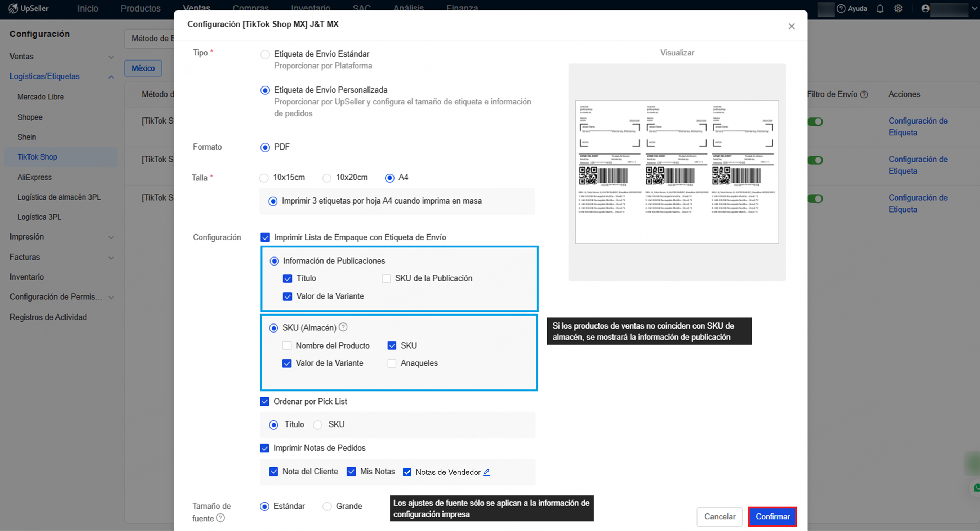Open Registros de Actividad in sidebar
Viewport: 980px width, 531px height.
click(x=48, y=317)
